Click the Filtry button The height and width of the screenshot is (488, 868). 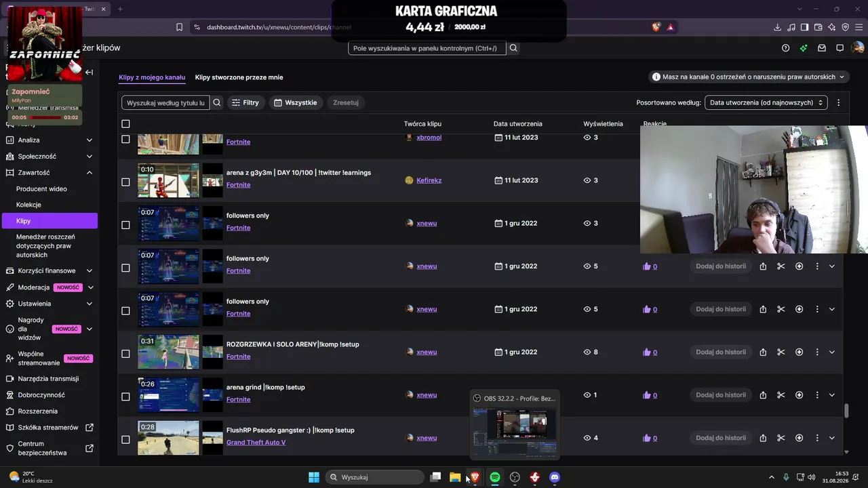[245, 103]
